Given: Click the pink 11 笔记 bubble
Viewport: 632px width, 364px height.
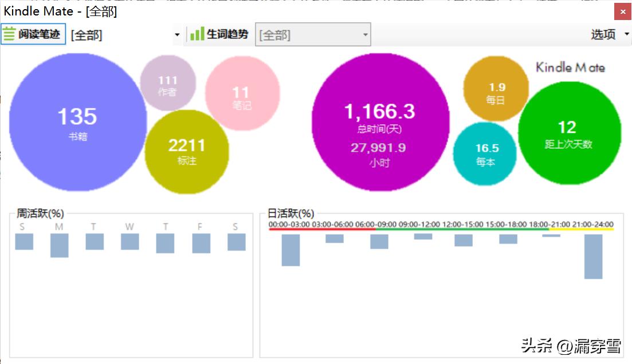Looking at the screenshot, I should (x=242, y=94).
